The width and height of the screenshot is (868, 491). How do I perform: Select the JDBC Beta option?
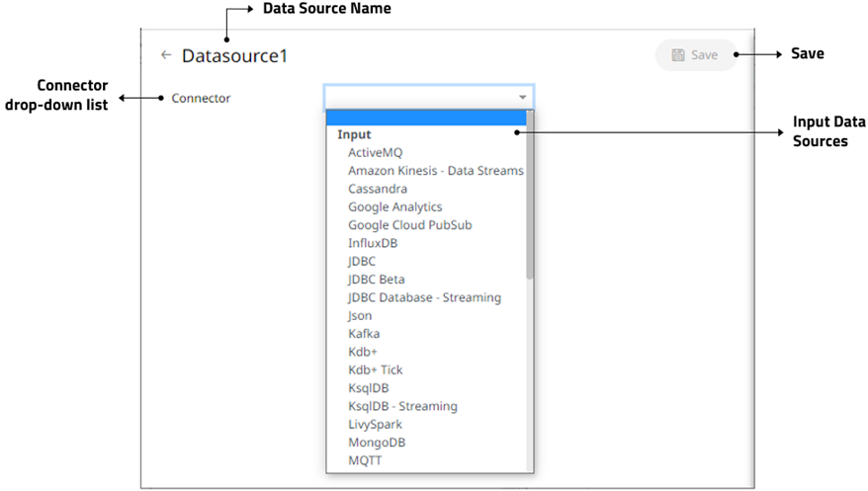[x=376, y=280]
